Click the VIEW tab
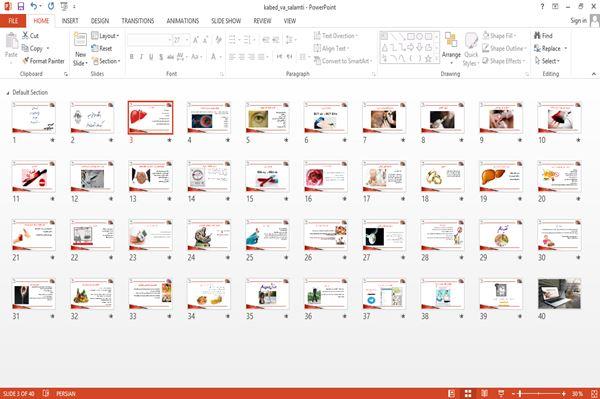 click(290, 21)
